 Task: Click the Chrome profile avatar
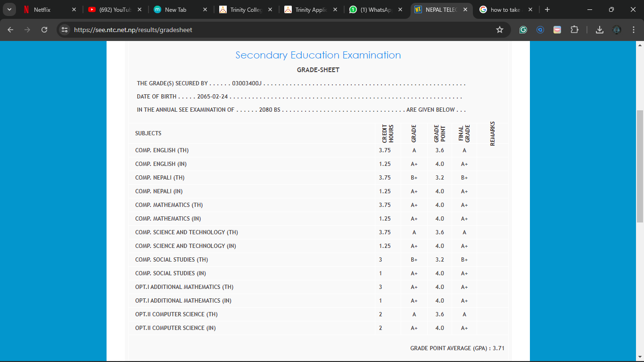point(617,30)
